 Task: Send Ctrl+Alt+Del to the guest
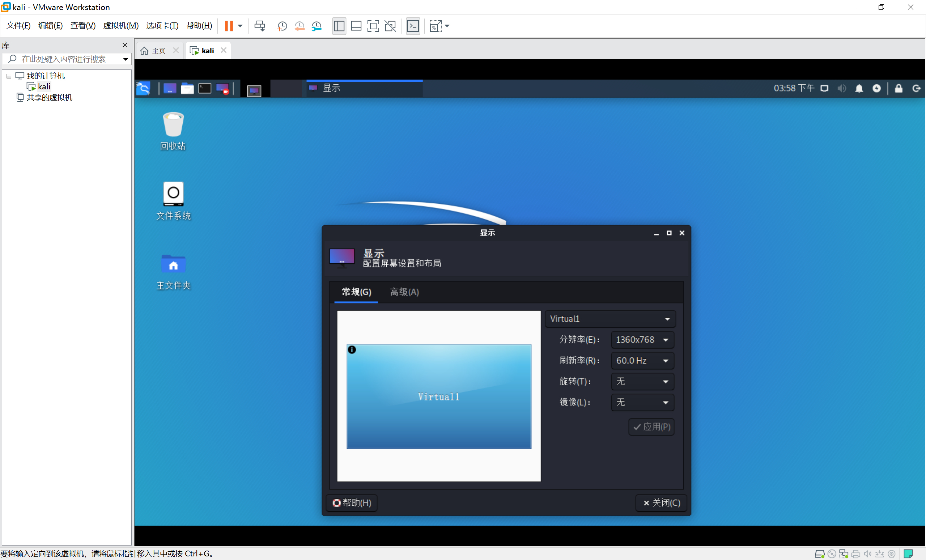pos(260,26)
